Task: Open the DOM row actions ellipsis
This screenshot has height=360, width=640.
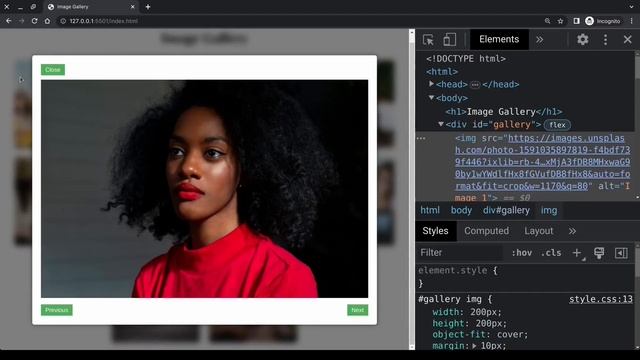Action: (421, 138)
